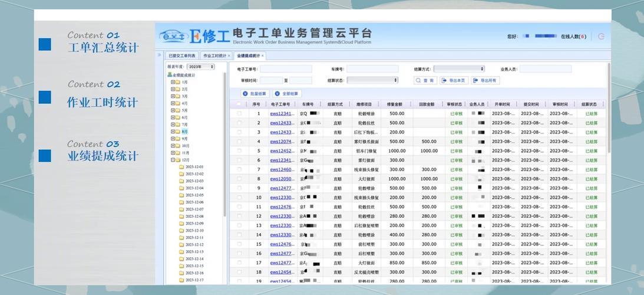
Task: Click the table's vertical scrollbar
Action: 609,108
